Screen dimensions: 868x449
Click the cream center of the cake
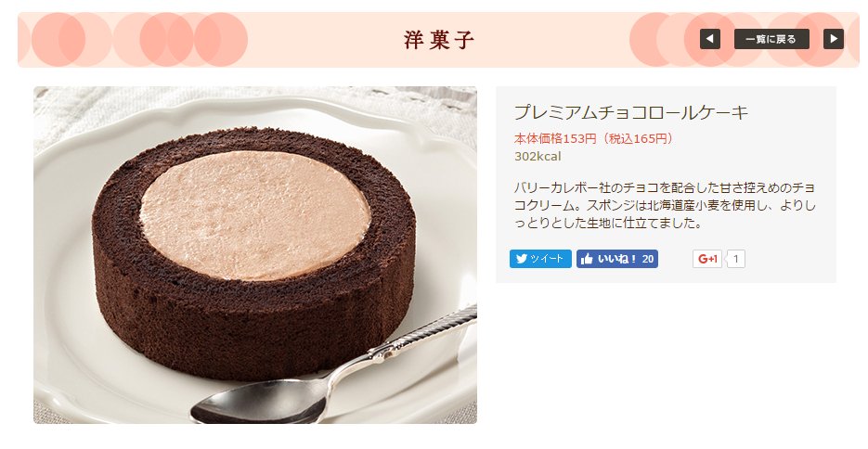pos(255,214)
